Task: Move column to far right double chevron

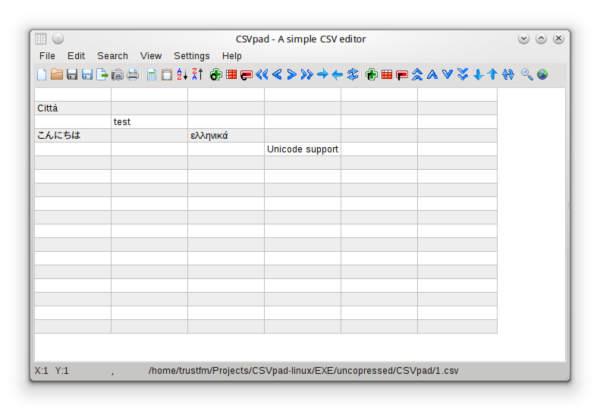Action: [x=307, y=74]
